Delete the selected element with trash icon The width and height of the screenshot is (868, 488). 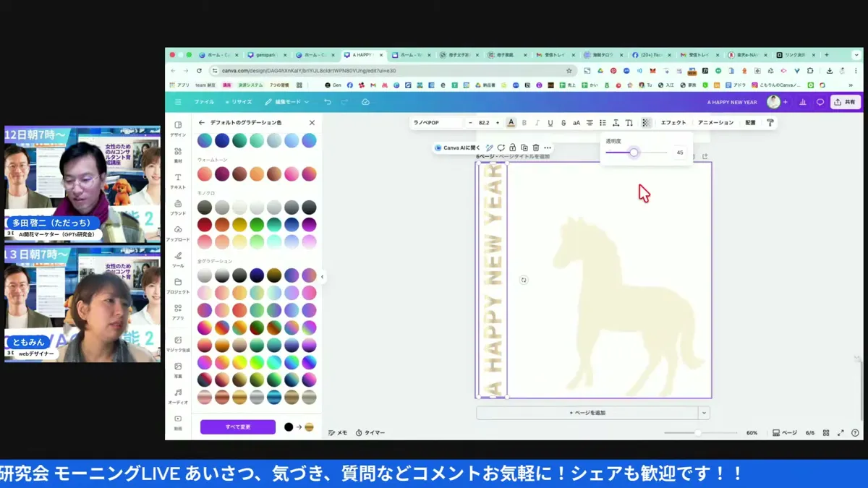tap(536, 147)
